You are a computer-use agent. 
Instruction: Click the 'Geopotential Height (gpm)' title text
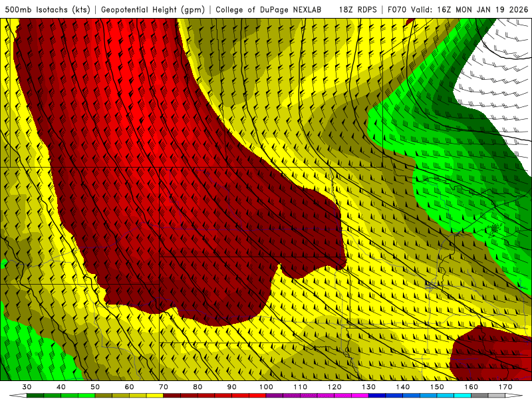coord(153,10)
